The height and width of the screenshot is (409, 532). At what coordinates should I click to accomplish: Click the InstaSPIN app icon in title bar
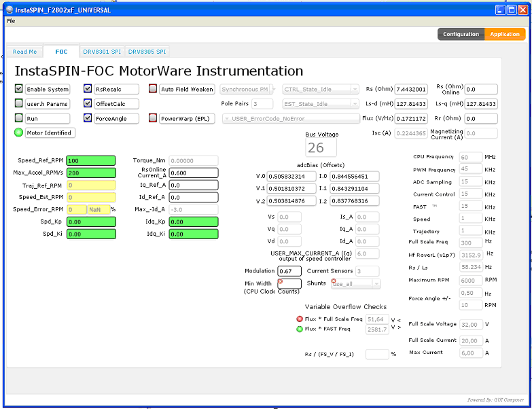[10, 10]
